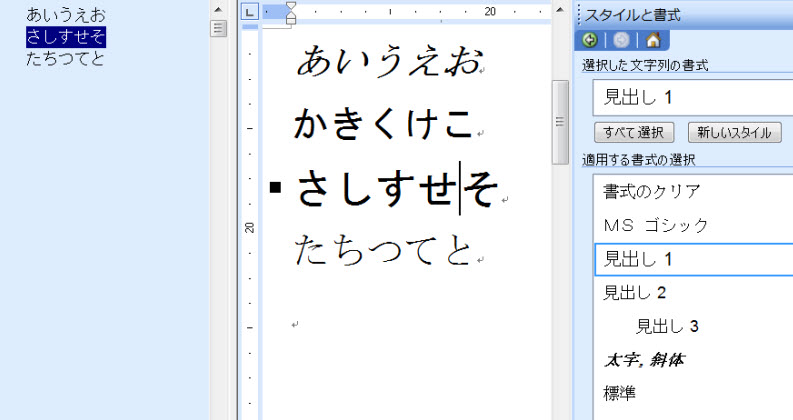Click the task pane Home icon
This screenshot has height=420, width=793.
pyautogui.click(x=652, y=41)
